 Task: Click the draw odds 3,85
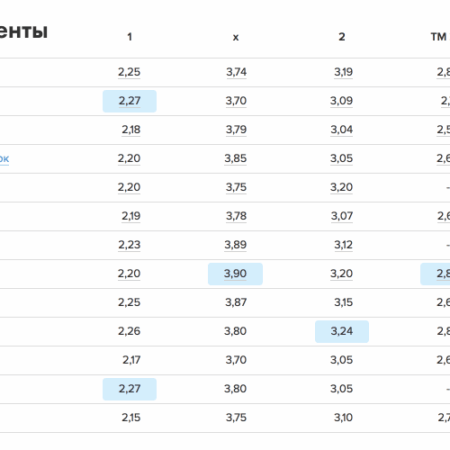[x=235, y=158]
